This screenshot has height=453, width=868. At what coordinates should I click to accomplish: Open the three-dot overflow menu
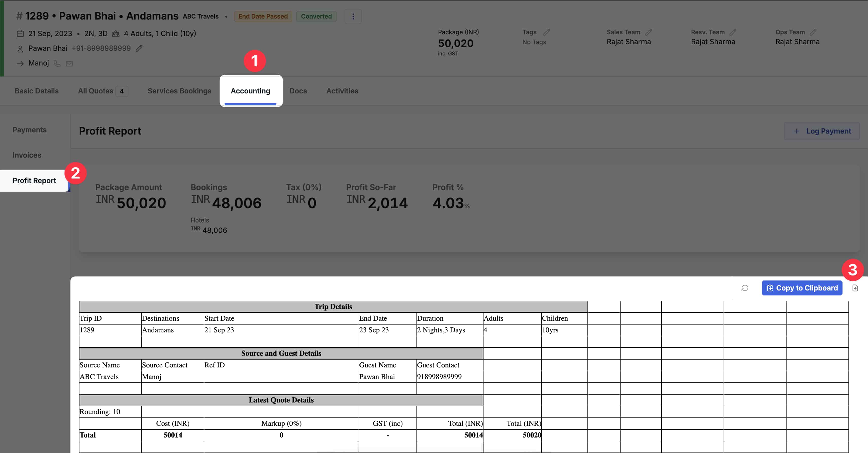353,16
